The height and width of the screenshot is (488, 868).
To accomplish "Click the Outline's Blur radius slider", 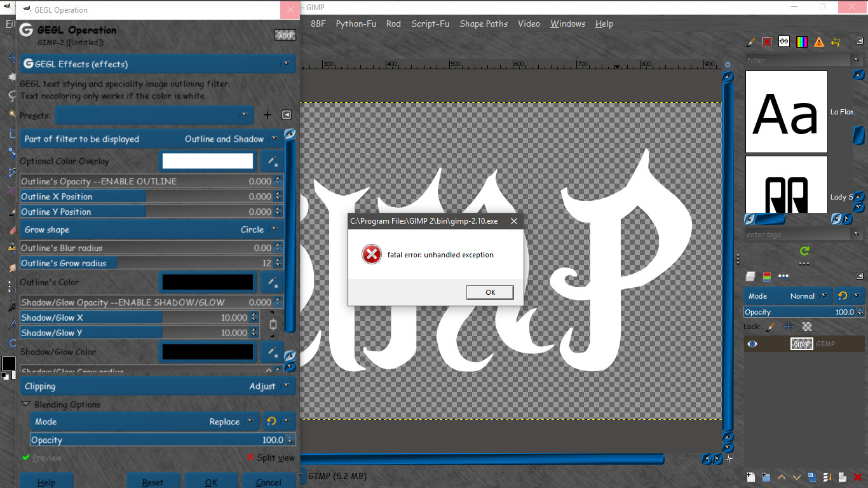I will point(152,248).
